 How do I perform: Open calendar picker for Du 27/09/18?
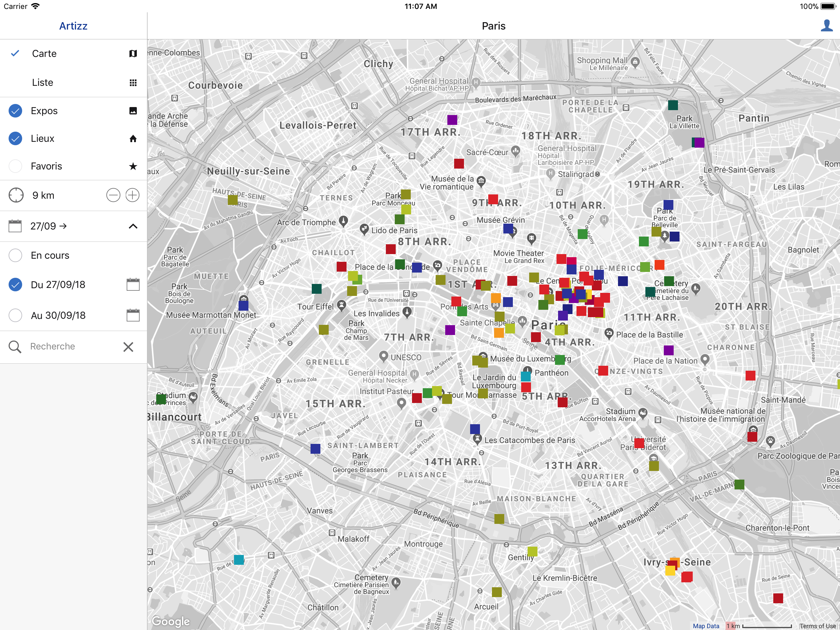(x=133, y=285)
